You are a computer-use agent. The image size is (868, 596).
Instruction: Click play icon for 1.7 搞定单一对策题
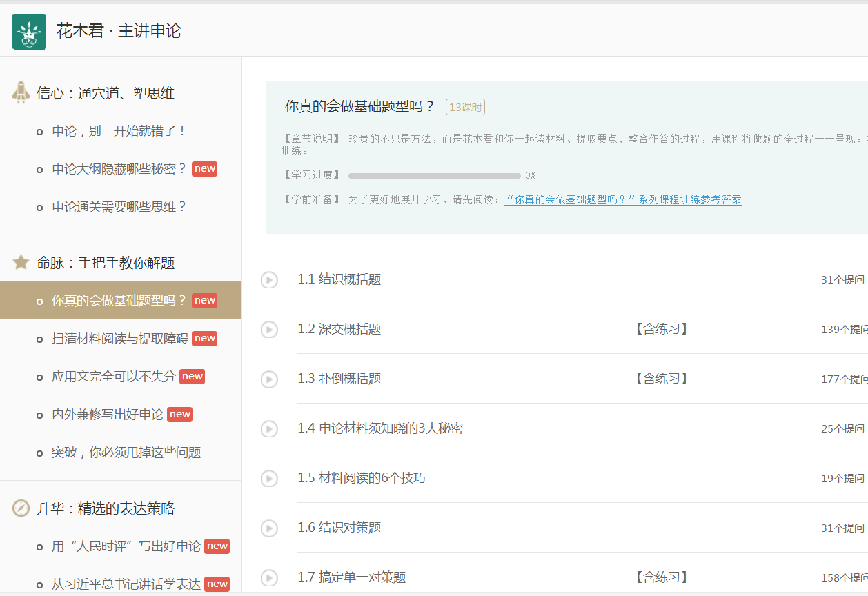[x=269, y=578]
